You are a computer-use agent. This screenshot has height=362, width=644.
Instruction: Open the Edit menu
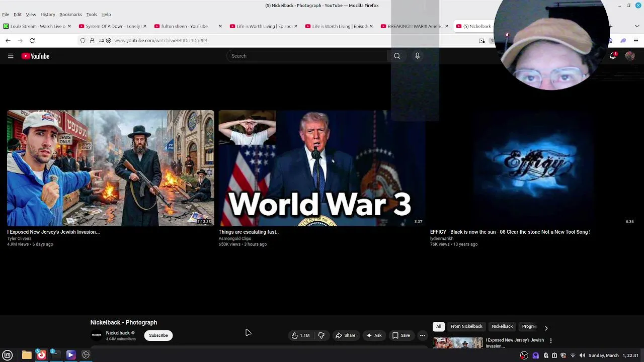[18, 15]
